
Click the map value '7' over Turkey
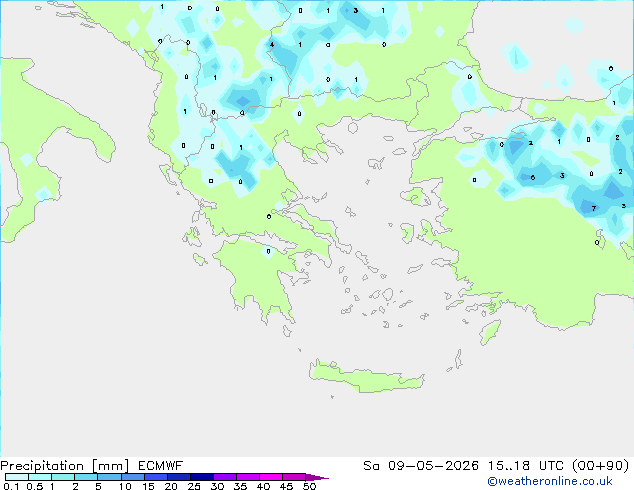click(594, 209)
